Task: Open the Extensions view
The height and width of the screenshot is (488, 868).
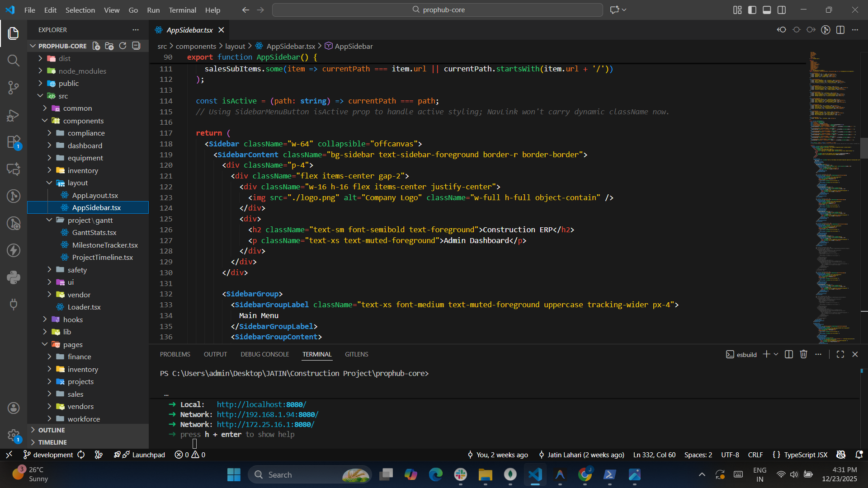Action: tap(14, 142)
